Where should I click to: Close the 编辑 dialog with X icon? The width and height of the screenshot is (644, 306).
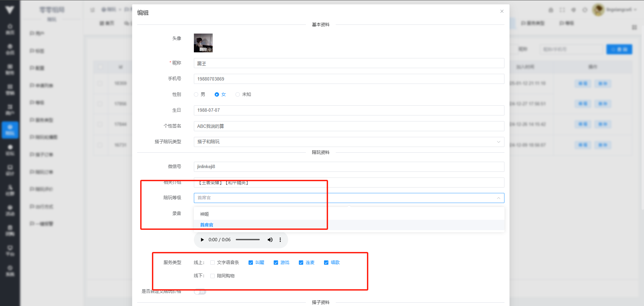click(502, 11)
